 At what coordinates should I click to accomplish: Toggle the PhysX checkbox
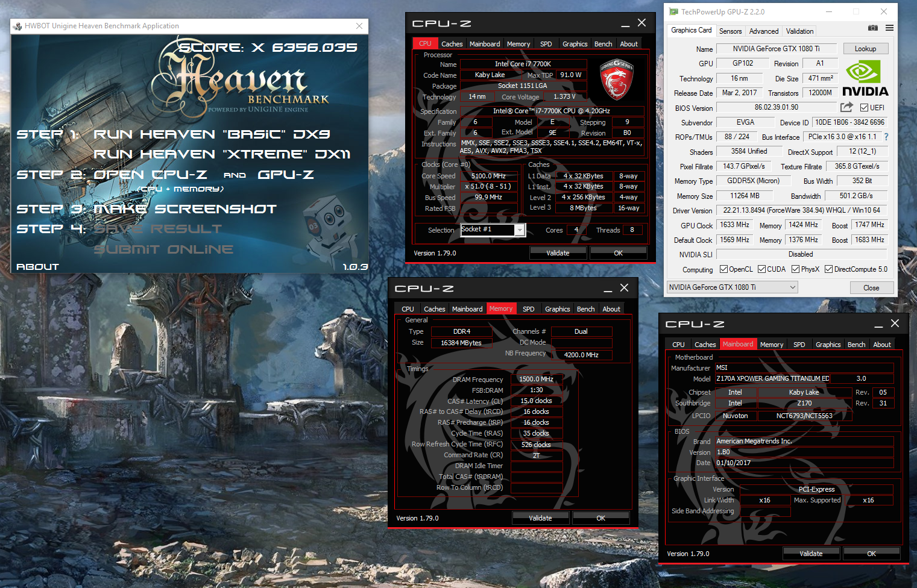796,269
